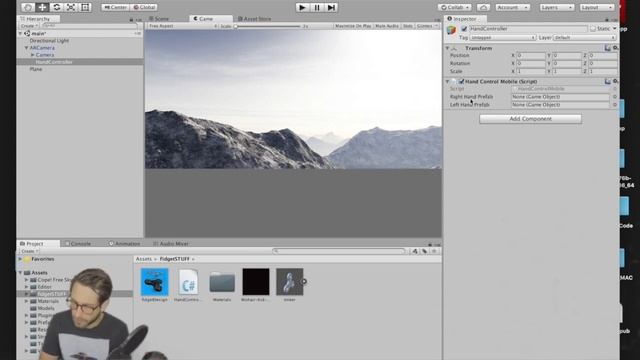640x360 pixels.
Task: Switch to the Animation tab
Action: [124, 244]
